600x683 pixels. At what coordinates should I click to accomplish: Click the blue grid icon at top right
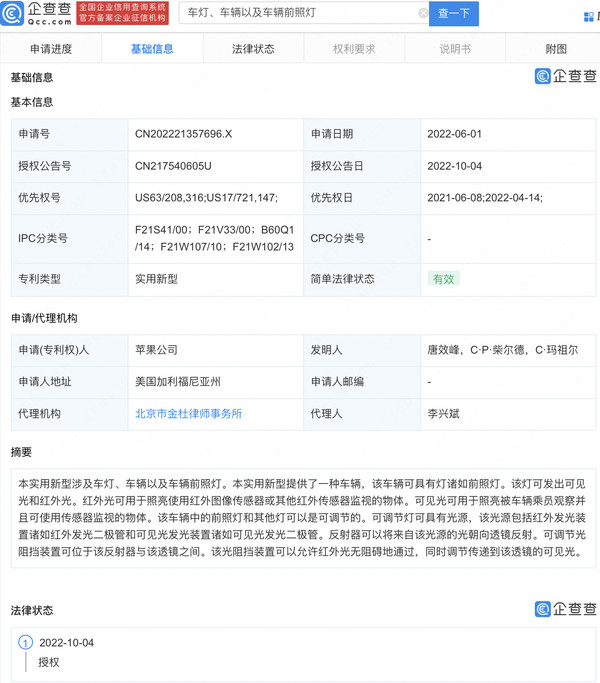coord(589,16)
